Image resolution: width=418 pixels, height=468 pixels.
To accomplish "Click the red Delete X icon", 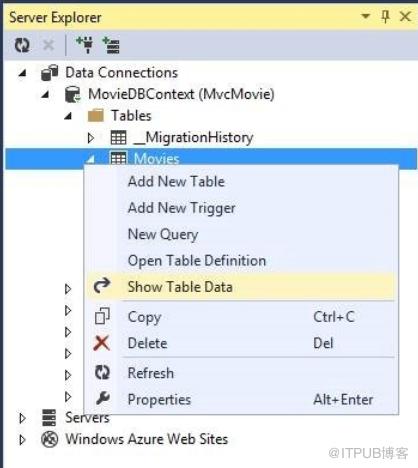I will 102,343.
